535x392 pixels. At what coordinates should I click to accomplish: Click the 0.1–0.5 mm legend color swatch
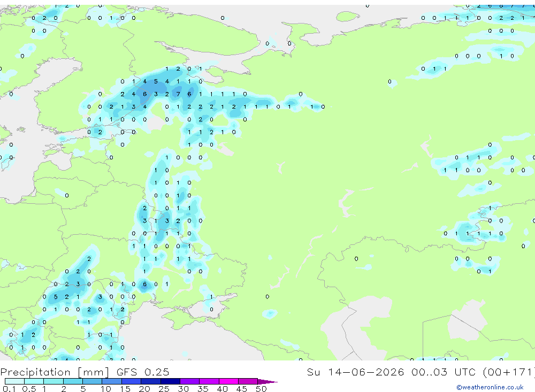click(14, 381)
